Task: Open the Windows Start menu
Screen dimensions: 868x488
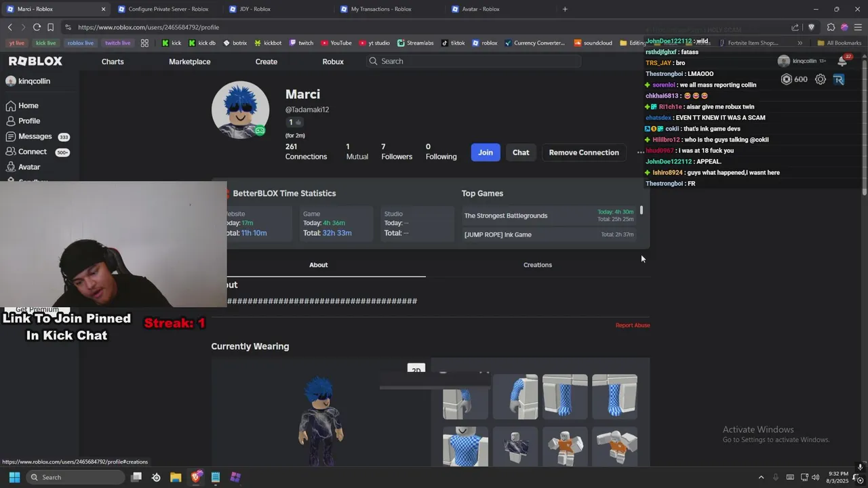Action: tap(14, 477)
